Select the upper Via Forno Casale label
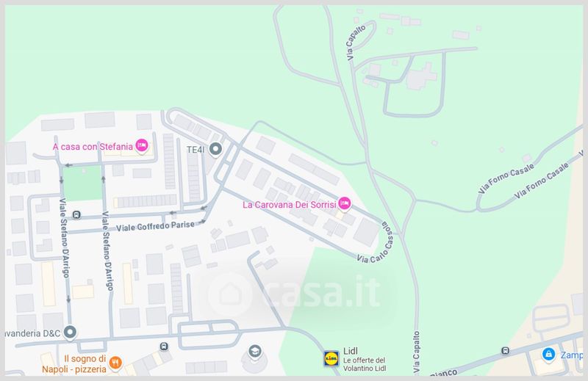This screenshot has width=588, height=381. tap(506, 179)
